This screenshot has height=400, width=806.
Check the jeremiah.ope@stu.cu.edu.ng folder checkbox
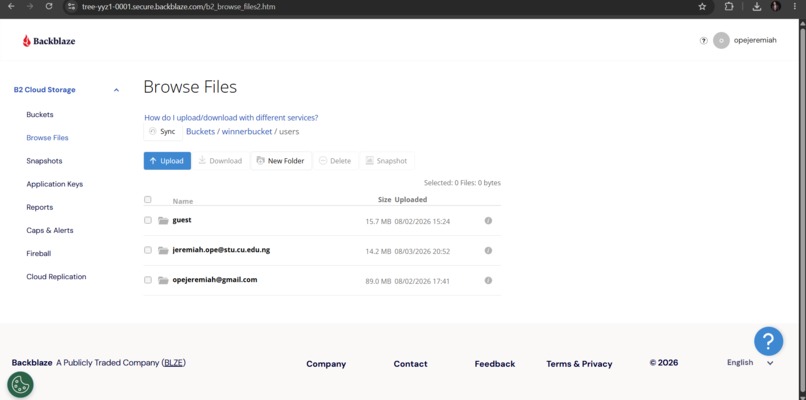pos(148,250)
